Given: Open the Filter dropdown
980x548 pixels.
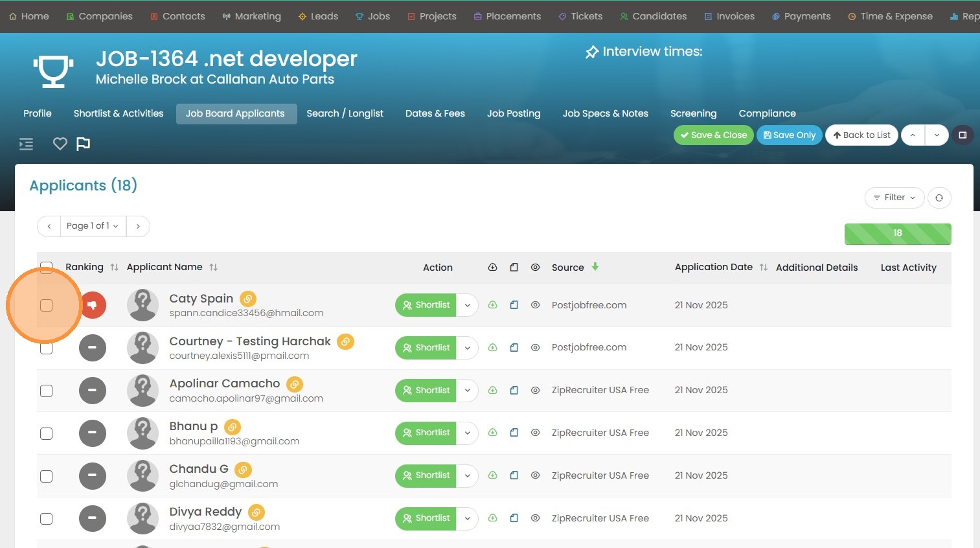Looking at the screenshot, I should (894, 198).
